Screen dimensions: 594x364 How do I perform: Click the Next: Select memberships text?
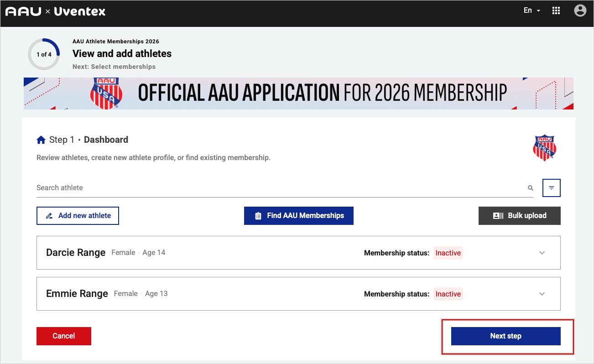click(114, 67)
